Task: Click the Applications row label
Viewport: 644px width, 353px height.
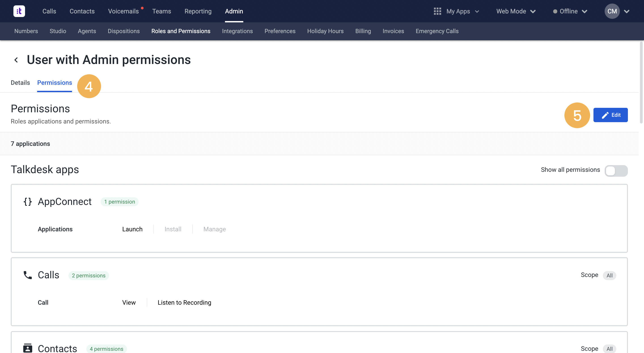Action: [55, 229]
